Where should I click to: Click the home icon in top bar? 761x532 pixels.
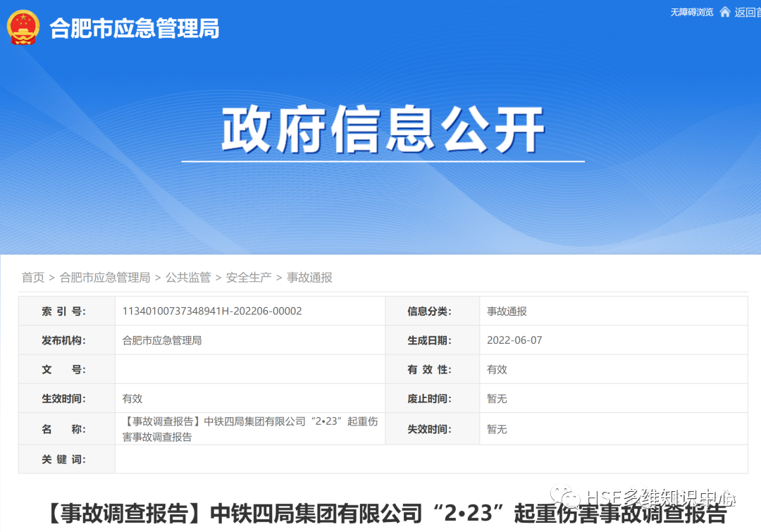pos(725,12)
